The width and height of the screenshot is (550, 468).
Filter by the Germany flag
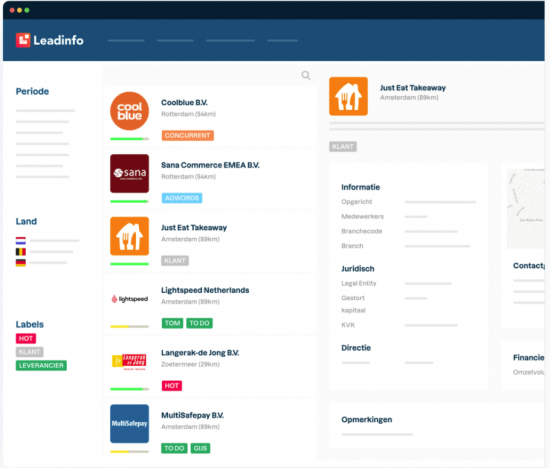pyautogui.click(x=21, y=262)
